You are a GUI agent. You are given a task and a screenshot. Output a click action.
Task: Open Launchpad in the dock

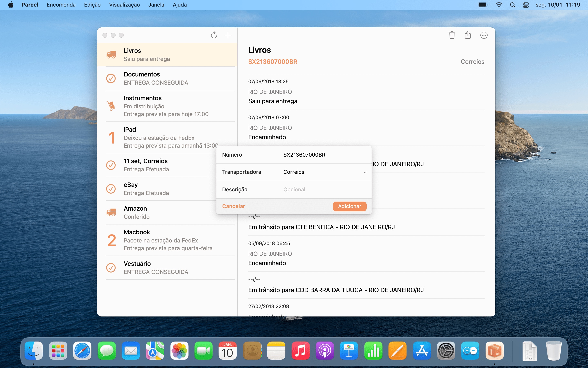tap(58, 351)
